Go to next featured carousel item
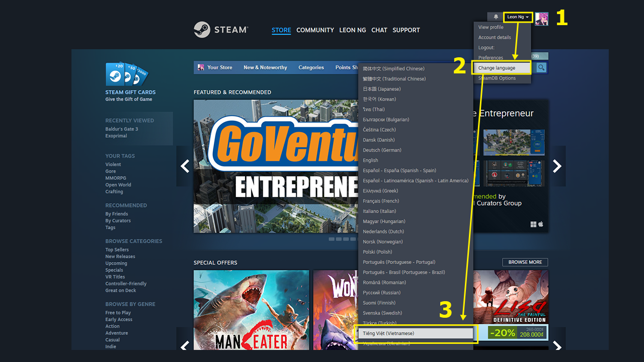Viewport: 644px width, 362px height. (557, 166)
